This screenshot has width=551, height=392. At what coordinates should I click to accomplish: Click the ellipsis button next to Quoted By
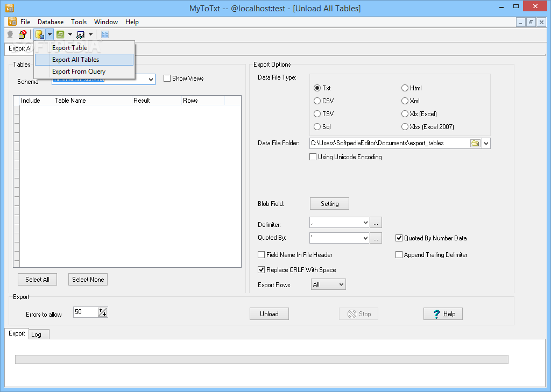pos(376,238)
